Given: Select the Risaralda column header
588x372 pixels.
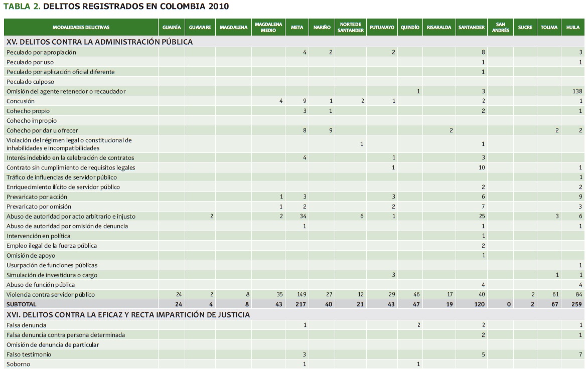Looking at the screenshot, I should (x=439, y=28).
